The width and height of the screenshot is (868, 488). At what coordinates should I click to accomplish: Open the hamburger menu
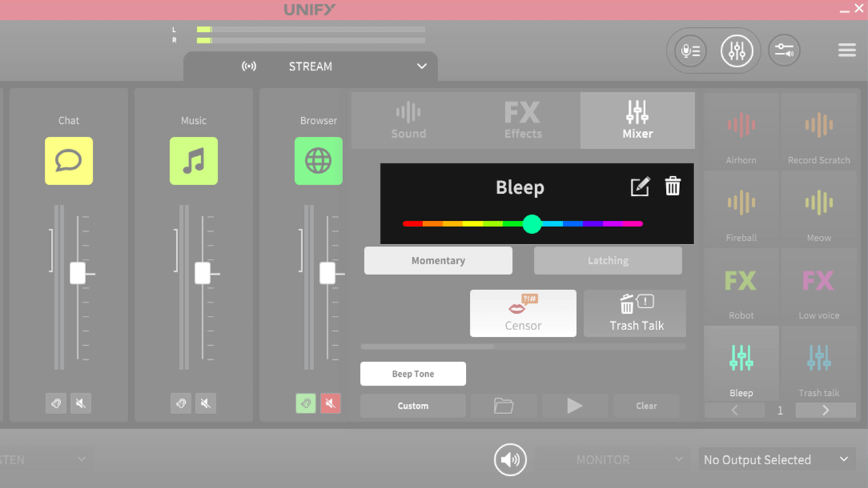coord(846,49)
